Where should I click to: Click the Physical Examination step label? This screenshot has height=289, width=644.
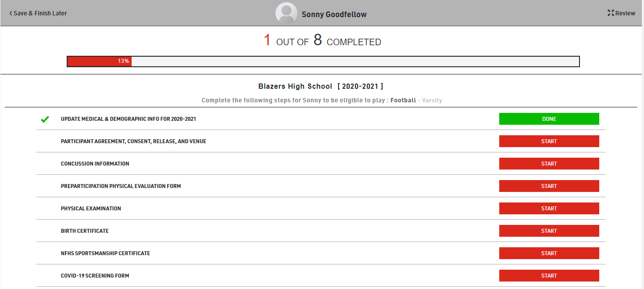91,209
